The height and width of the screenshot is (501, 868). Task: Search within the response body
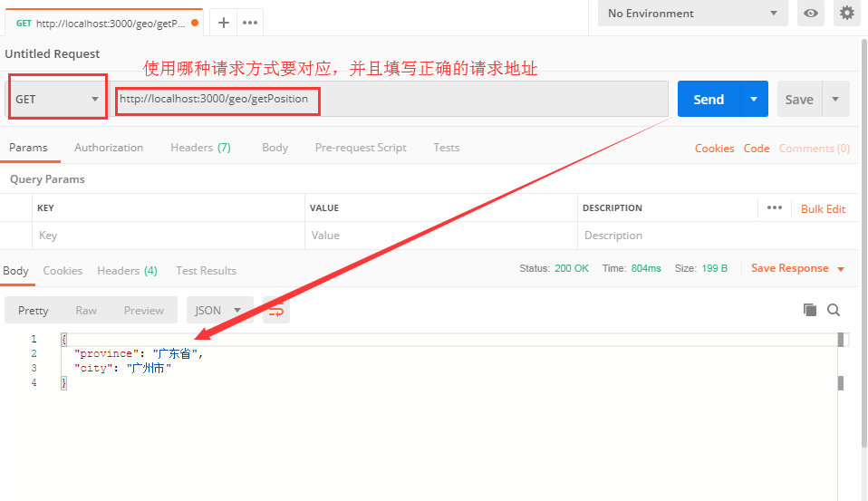click(834, 310)
